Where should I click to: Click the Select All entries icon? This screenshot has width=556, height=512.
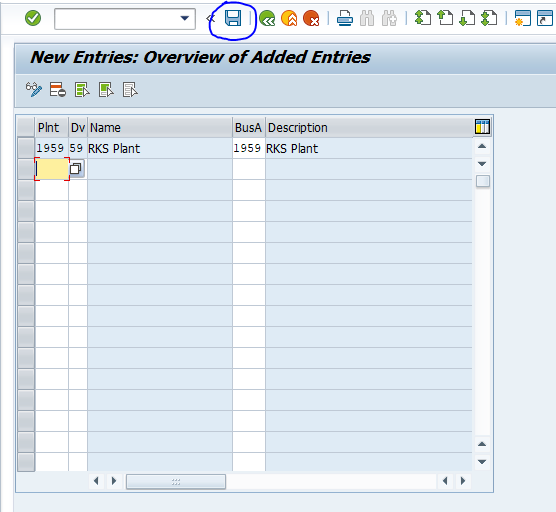pyautogui.click(x=82, y=90)
